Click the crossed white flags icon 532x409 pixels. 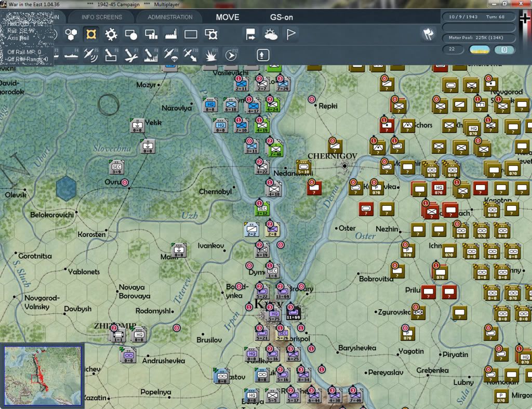[x=428, y=34]
